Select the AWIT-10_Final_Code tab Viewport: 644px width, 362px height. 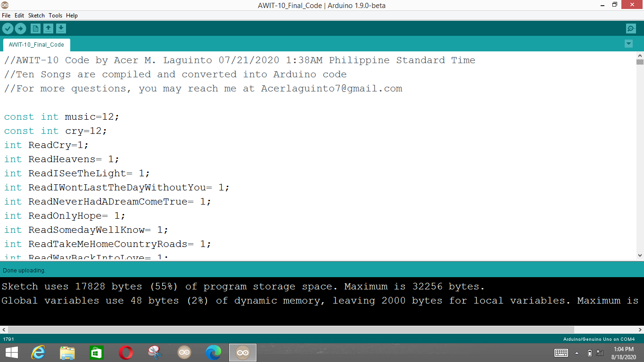pos(36,45)
